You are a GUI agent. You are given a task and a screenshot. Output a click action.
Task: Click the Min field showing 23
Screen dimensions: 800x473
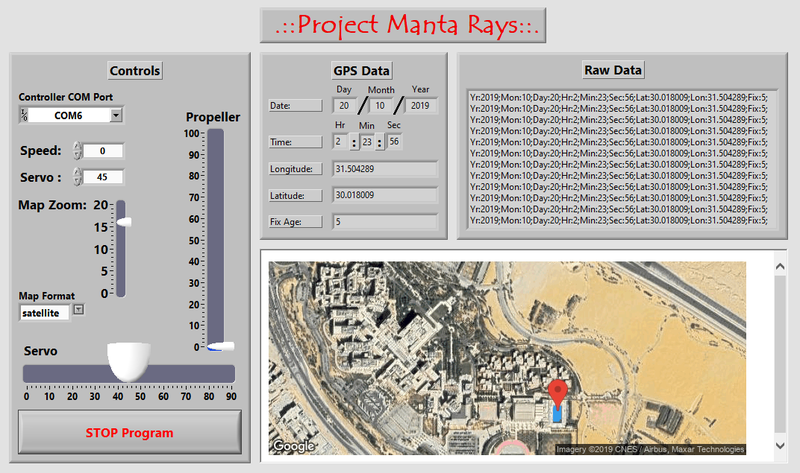pyautogui.click(x=367, y=142)
